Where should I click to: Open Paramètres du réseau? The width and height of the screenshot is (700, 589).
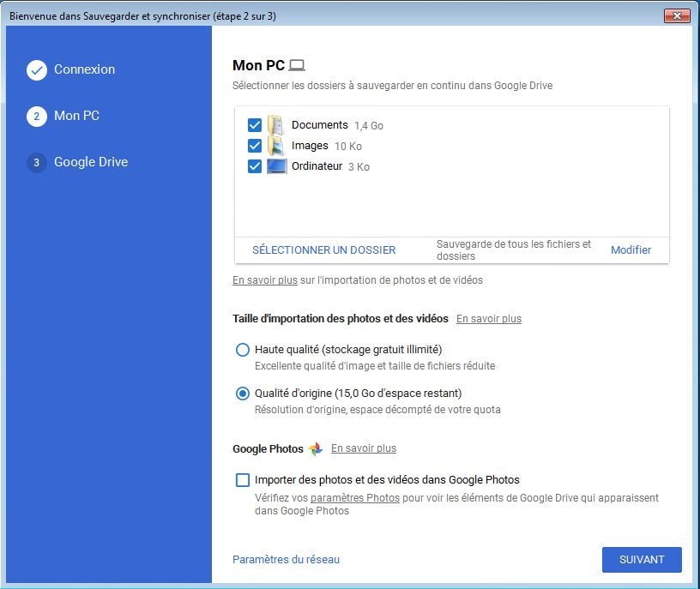tap(286, 560)
